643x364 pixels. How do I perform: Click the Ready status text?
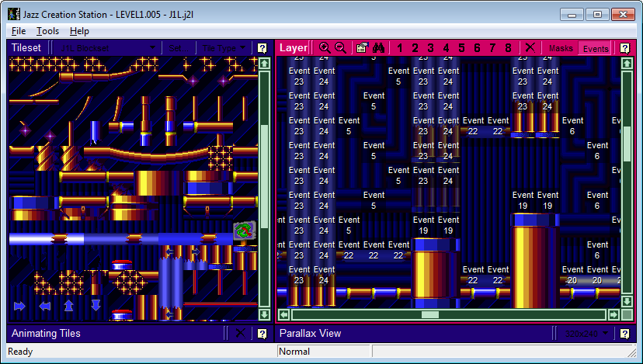coord(20,352)
